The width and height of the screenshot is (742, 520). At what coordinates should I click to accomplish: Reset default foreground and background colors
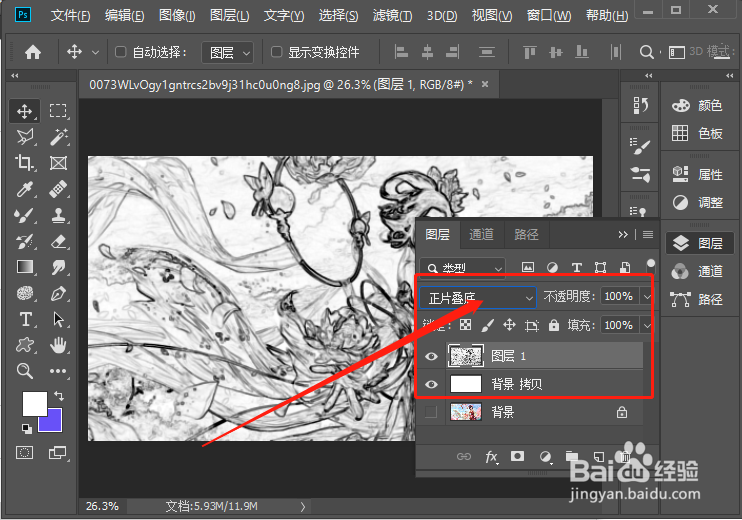tap(27, 429)
